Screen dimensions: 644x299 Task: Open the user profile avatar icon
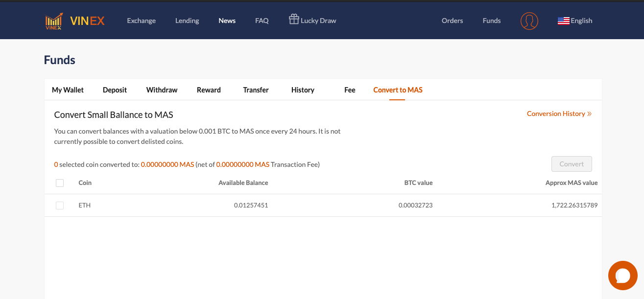529,21
